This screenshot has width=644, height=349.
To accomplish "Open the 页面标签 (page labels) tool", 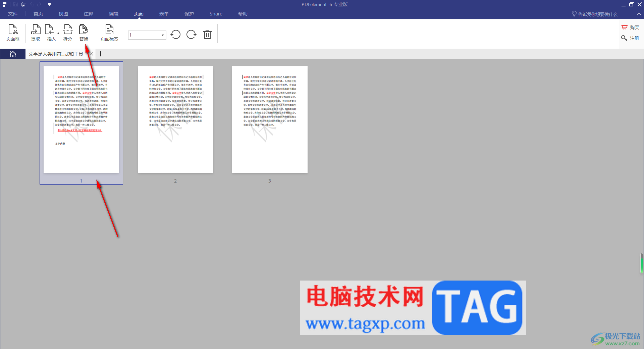I will pyautogui.click(x=109, y=33).
